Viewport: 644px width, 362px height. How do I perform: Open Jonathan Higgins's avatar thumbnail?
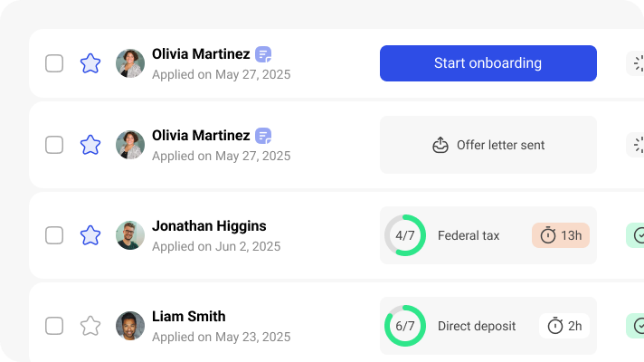(x=130, y=235)
